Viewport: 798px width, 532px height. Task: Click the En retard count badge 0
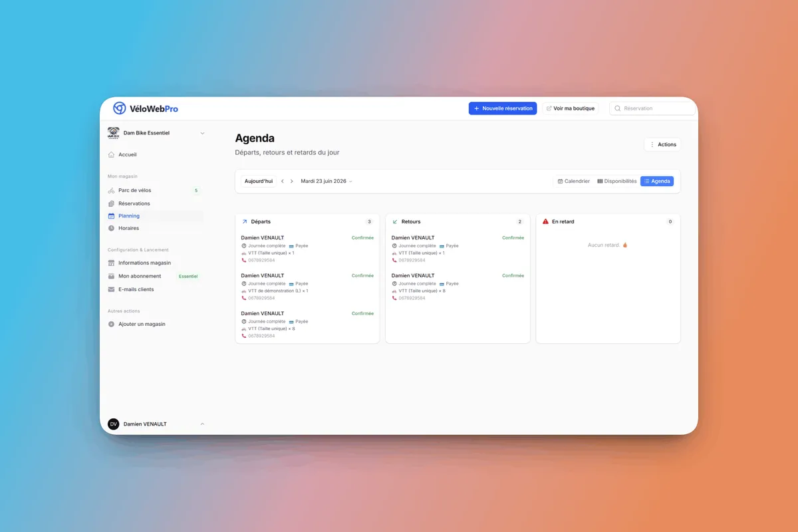click(670, 221)
